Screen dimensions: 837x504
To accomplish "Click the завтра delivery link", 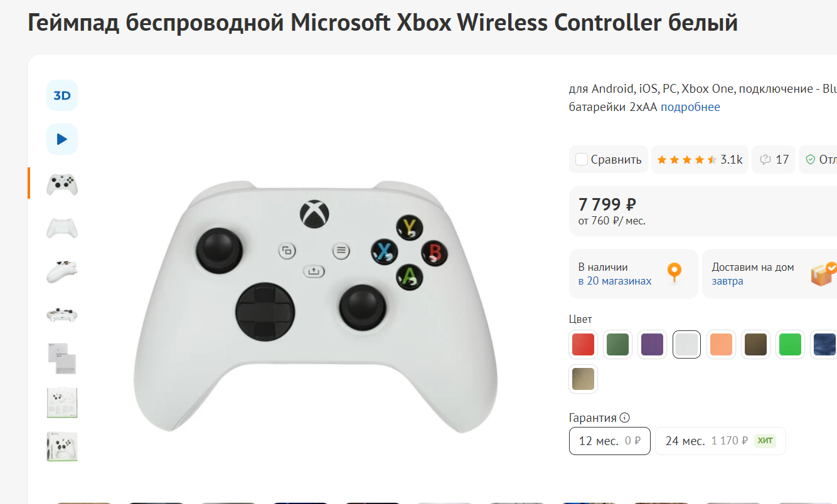I will [727, 281].
